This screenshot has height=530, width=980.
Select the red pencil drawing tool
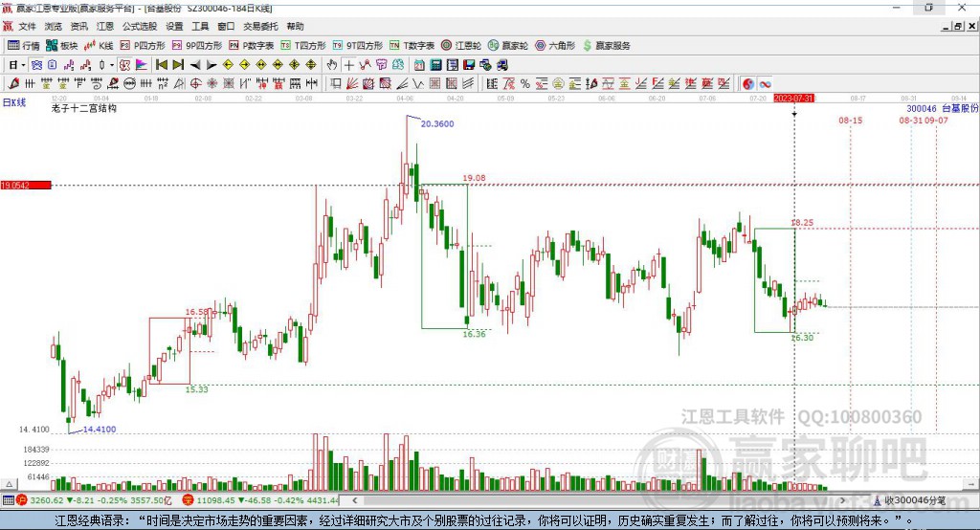coord(13,83)
